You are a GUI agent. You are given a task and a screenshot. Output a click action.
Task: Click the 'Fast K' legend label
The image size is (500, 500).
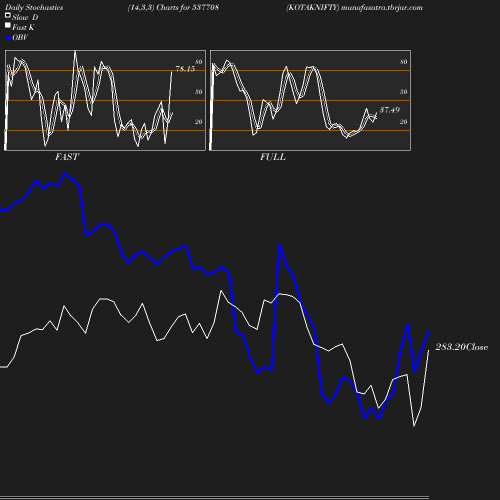point(23,28)
